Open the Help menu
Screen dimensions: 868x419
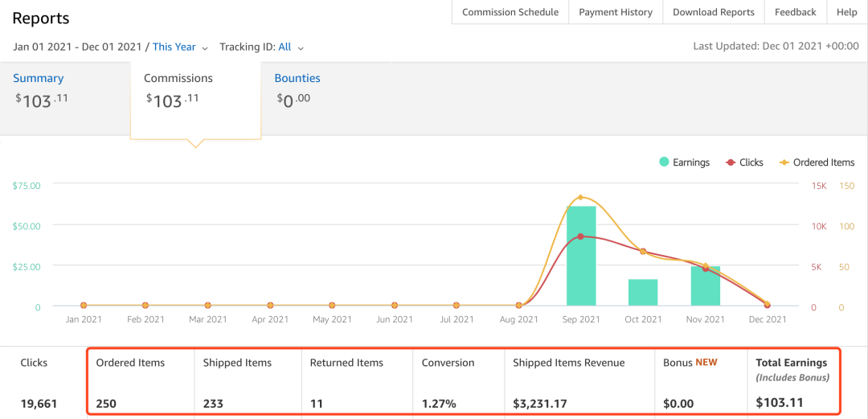[847, 12]
